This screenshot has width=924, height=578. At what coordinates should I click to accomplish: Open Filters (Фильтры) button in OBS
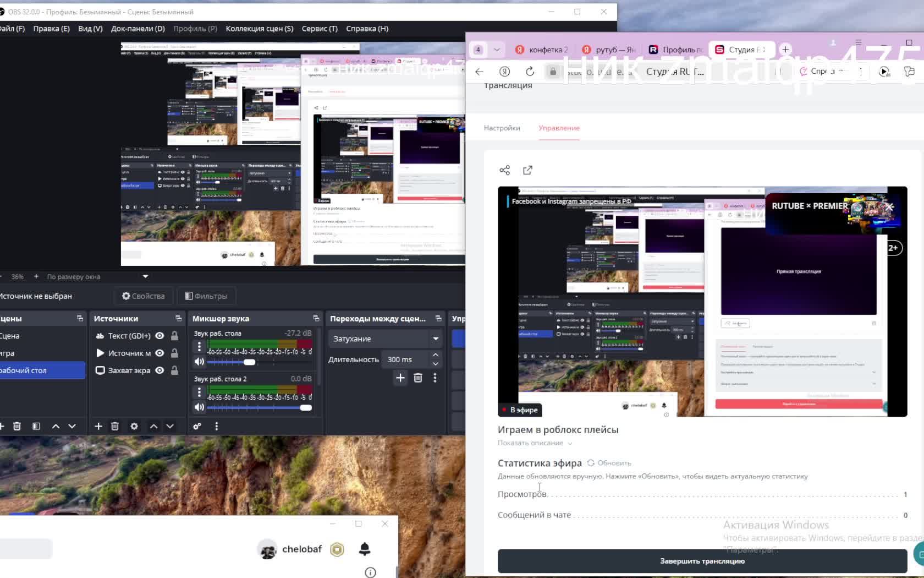[x=206, y=296]
